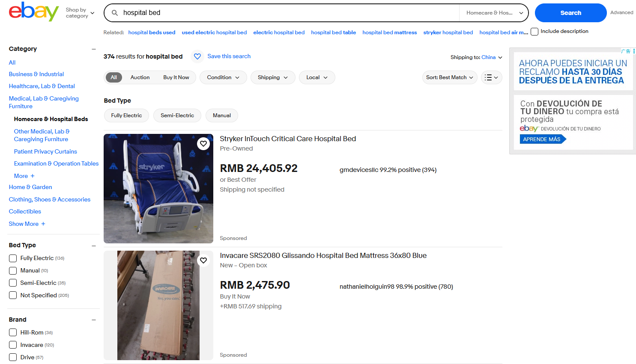Tick the Invacare brand checkbox
The height and width of the screenshot is (364, 636).
(13, 345)
